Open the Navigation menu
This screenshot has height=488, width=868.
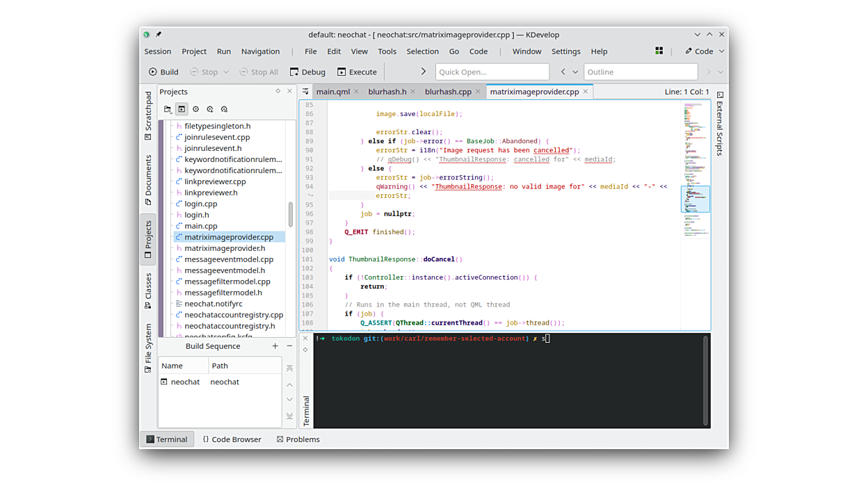(260, 51)
